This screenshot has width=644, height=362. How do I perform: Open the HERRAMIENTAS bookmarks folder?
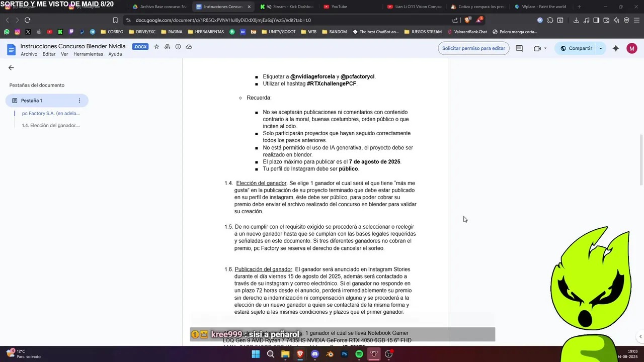click(206, 32)
